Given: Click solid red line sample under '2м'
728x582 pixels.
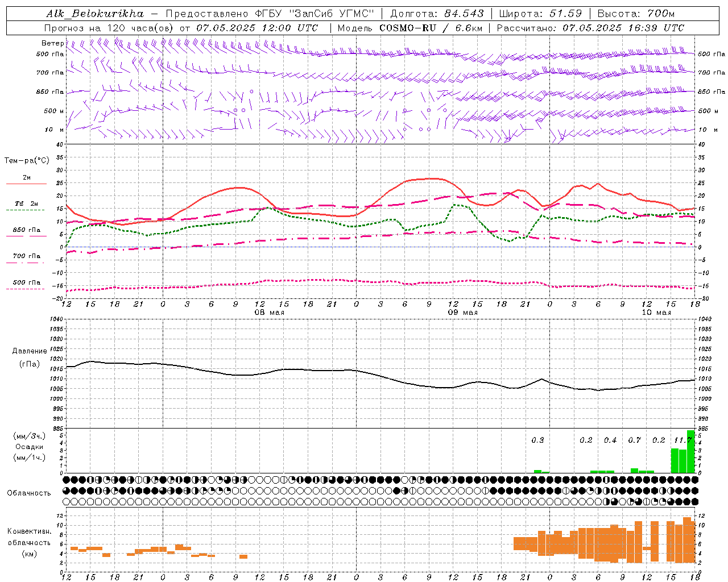Looking at the screenshot, I should (x=26, y=184).
